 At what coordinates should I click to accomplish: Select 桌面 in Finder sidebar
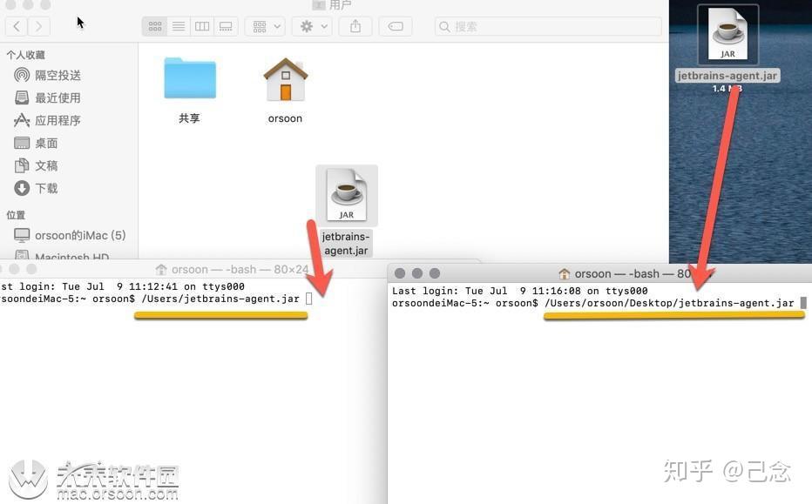(37, 144)
